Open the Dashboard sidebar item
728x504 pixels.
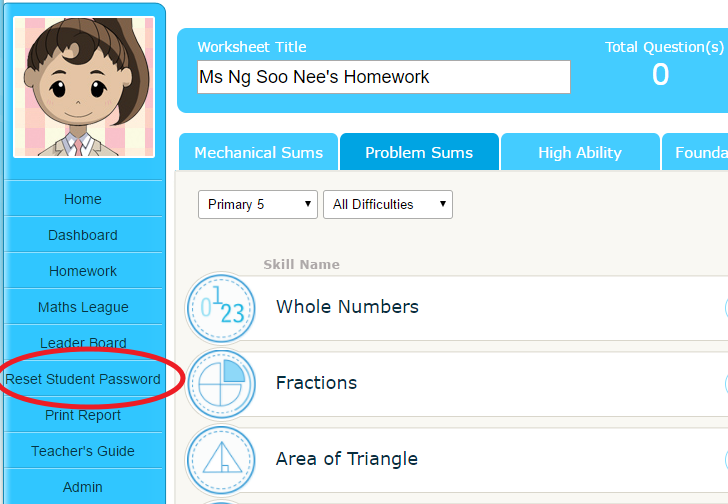click(83, 235)
